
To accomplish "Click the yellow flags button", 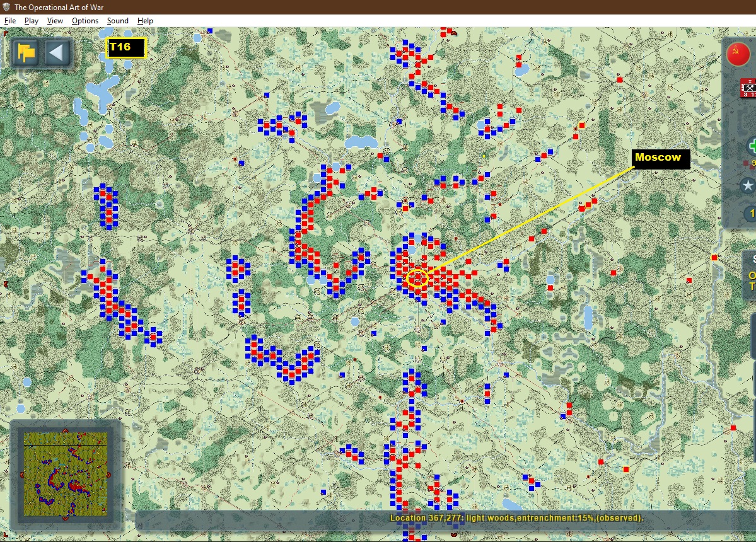I will tap(26, 52).
